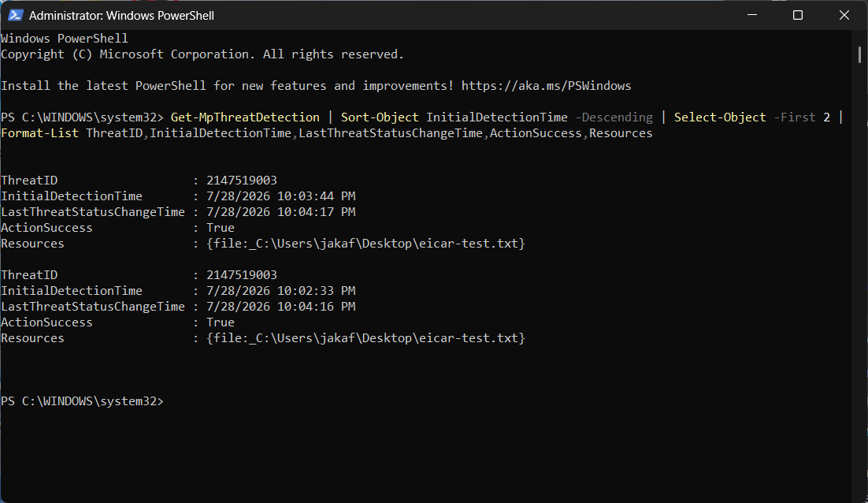This screenshot has width=868, height=503.
Task: Click the second eicar-test.txt resource path
Action: 365,338
